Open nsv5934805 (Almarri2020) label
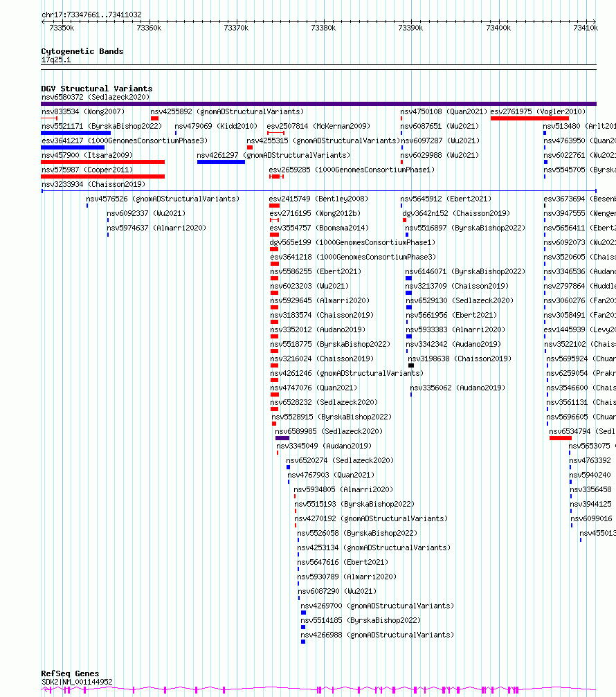The width and height of the screenshot is (616, 697). pos(343,490)
